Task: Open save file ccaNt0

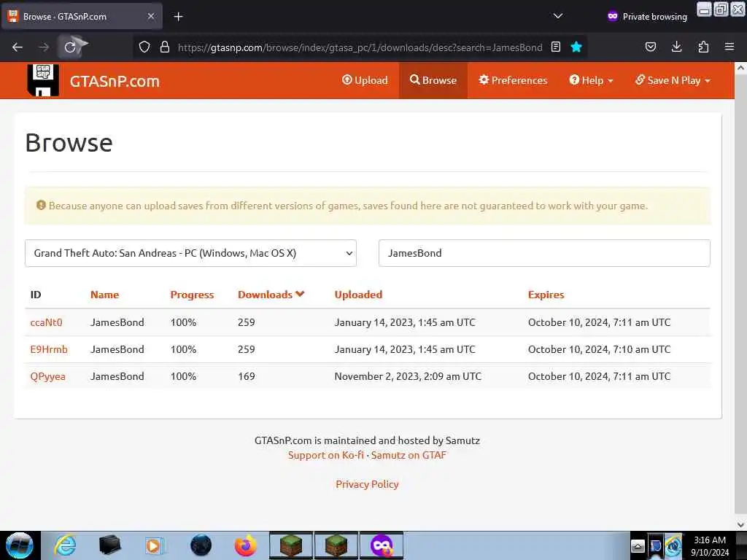Action: click(46, 322)
